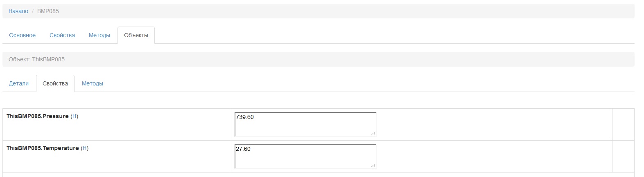Click the BMP085 breadcrumb item
The height and width of the screenshot is (177, 644).
point(48,11)
